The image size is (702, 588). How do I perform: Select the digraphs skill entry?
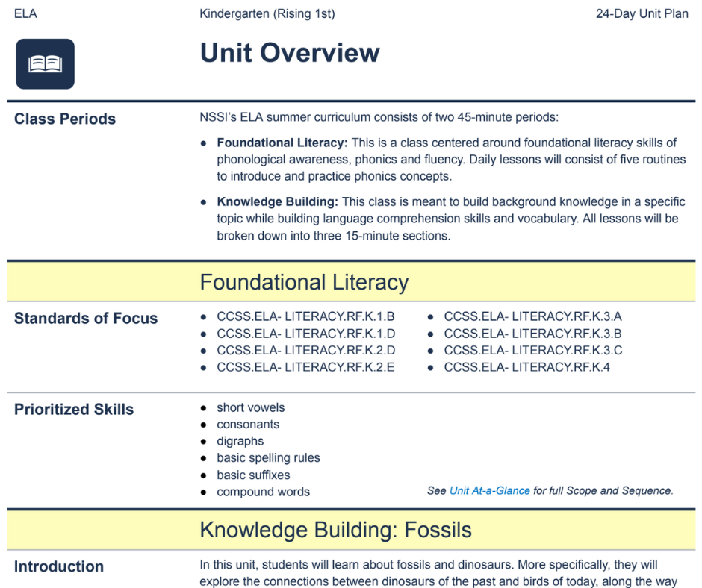tap(240, 441)
